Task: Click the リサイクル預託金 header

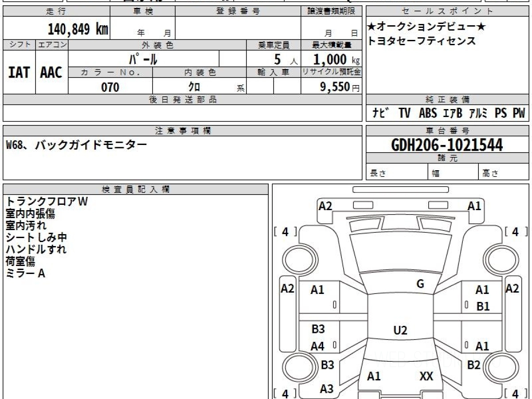Action: point(331,72)
